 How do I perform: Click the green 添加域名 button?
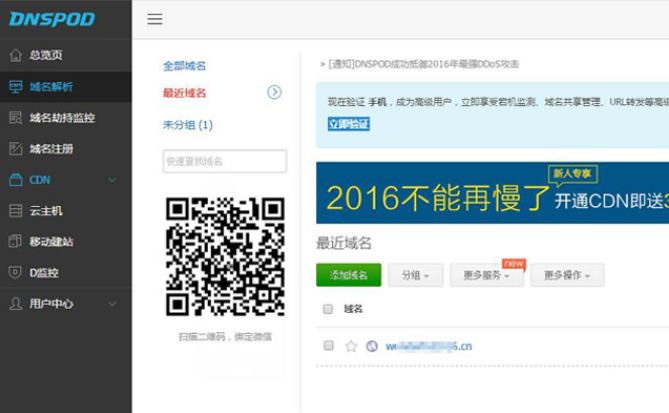[349, 275]
